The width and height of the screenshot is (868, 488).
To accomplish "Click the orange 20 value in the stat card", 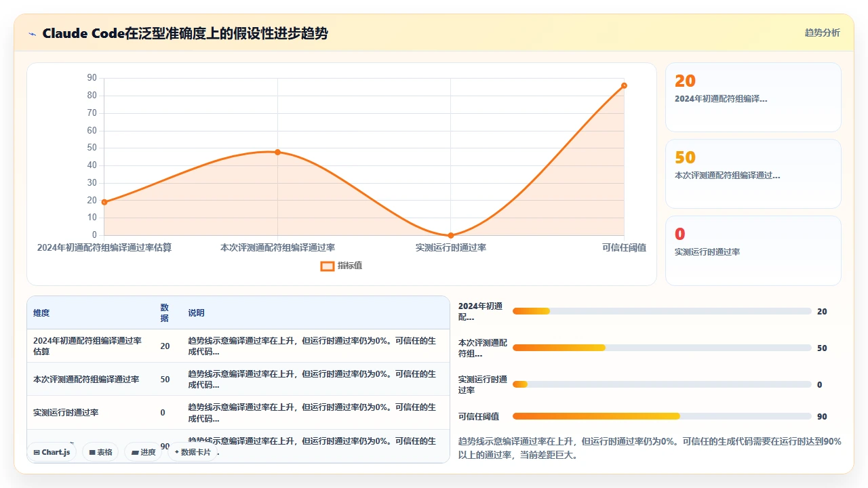I will pyautogui.click(x=685, y=81).
